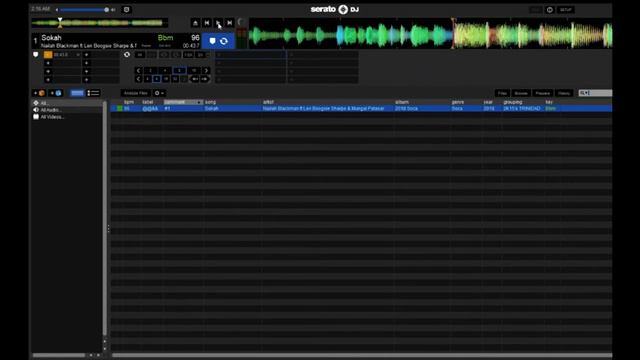This screenshot has width=640, height=360.
Task: Click the 96 BPM readout on deck 1
Action: pos(195,38)
